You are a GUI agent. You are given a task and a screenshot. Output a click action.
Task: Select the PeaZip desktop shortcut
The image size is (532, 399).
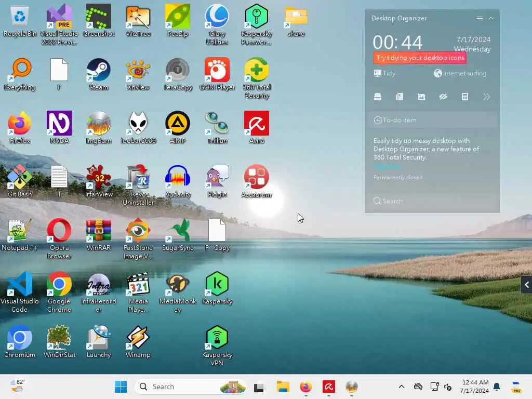click(x=178, y=20)
